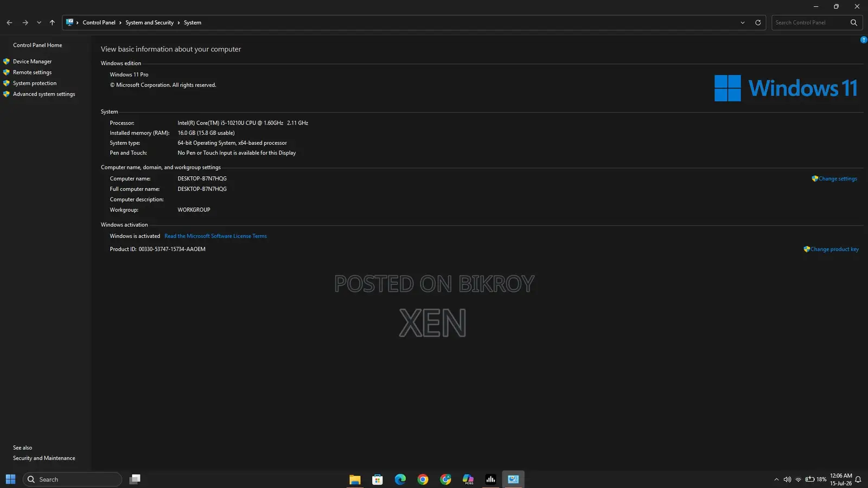Click the computer name DESKTOP-B7N7HQG
Viewport: 868px width, 488px height.
tap(202, 178)
